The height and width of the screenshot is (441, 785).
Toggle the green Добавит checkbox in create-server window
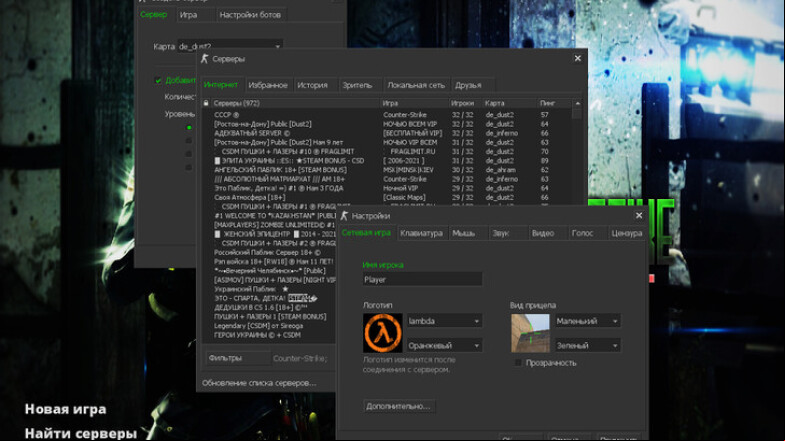[158, 81]
